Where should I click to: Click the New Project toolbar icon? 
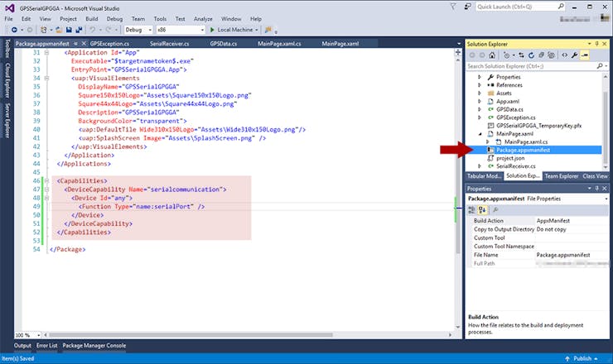point(44,30)
